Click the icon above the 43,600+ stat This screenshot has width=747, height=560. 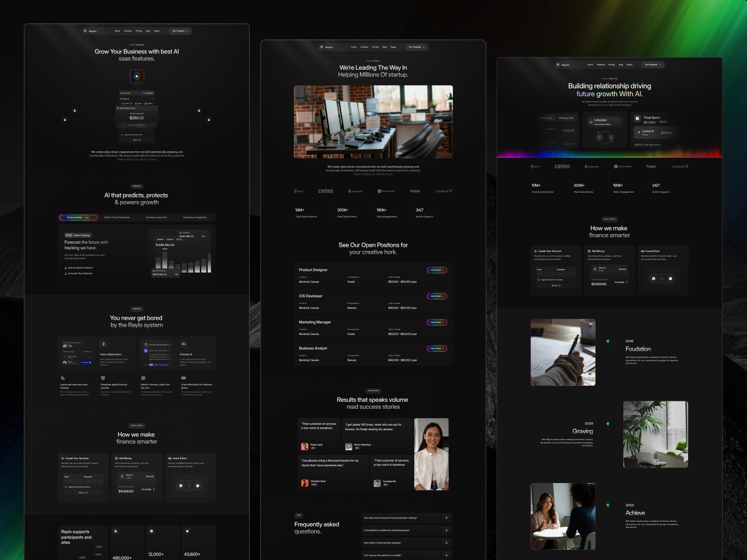point(187,531)
